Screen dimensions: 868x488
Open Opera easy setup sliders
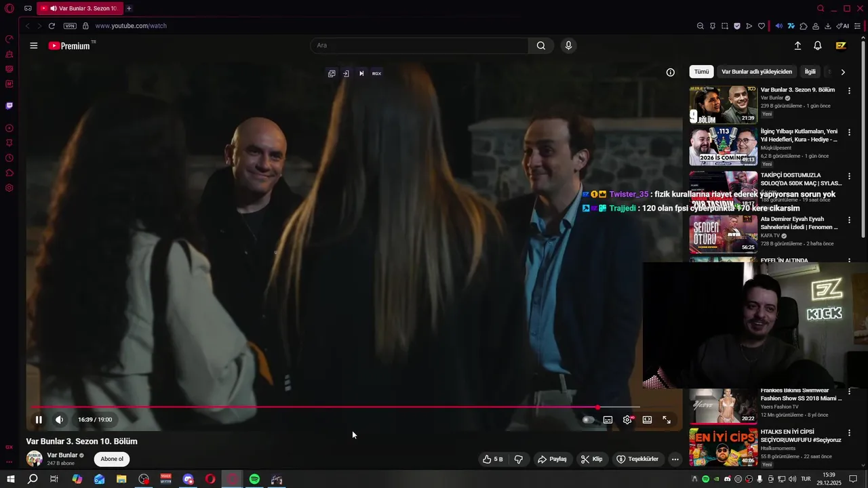[857, 26]
